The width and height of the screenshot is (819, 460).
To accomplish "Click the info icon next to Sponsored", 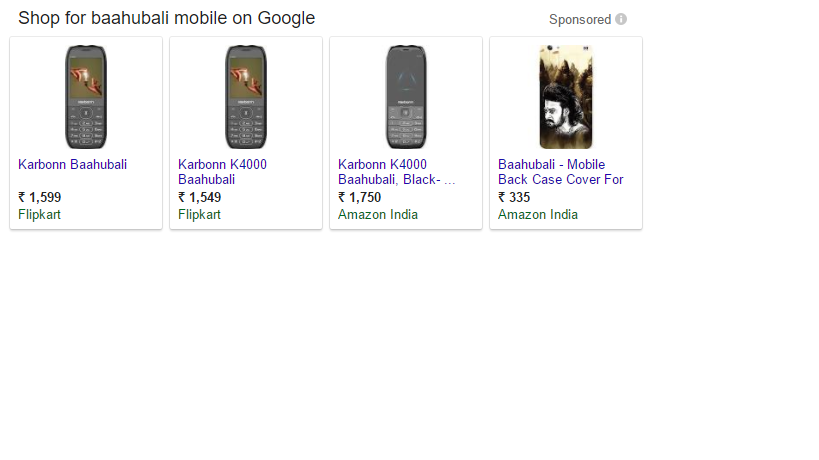I will point(621,20).
